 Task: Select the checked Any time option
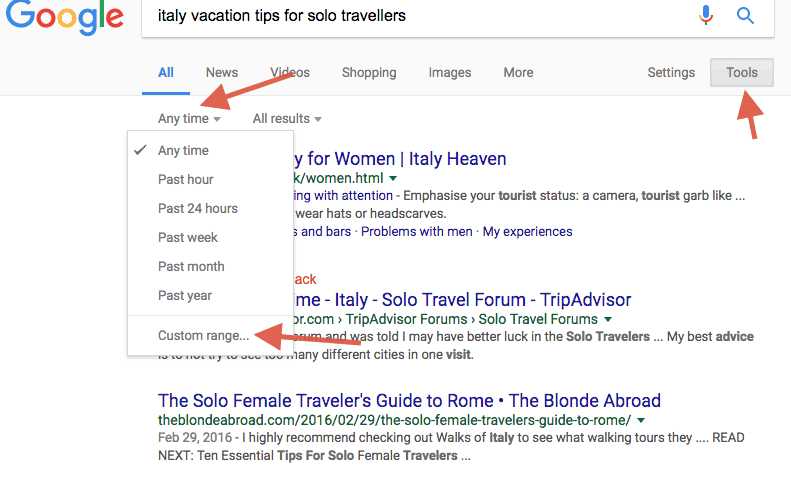point(183,150)
